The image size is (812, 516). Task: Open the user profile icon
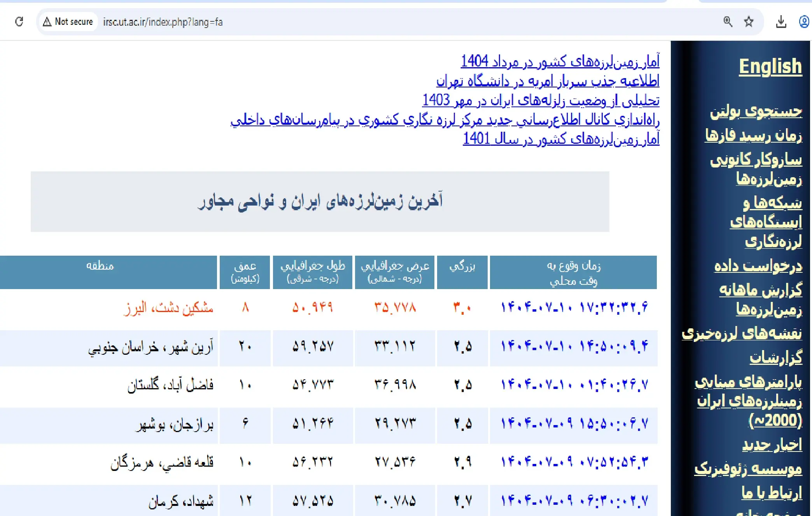click(804, 22)
